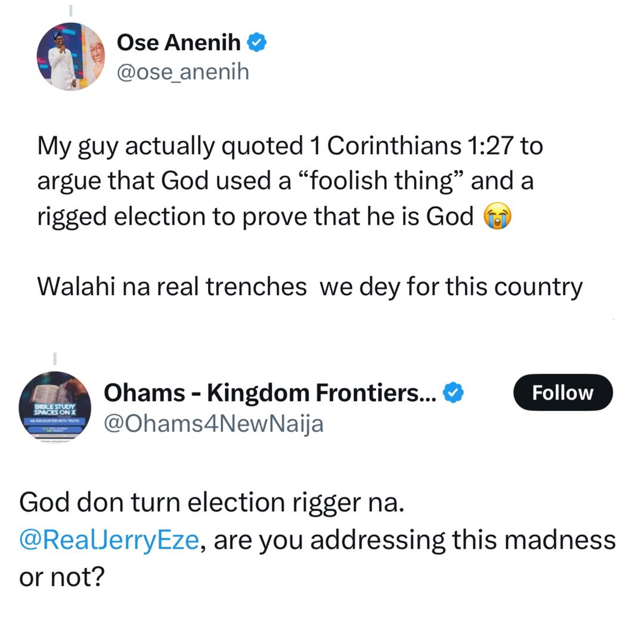Click the thread line above Ose's avatar

[71, 10]
